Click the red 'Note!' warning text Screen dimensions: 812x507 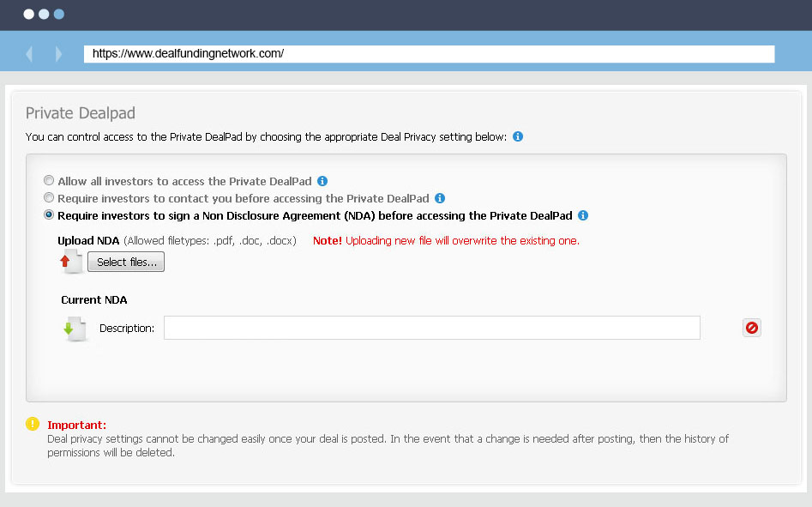[x=327, y=241]
